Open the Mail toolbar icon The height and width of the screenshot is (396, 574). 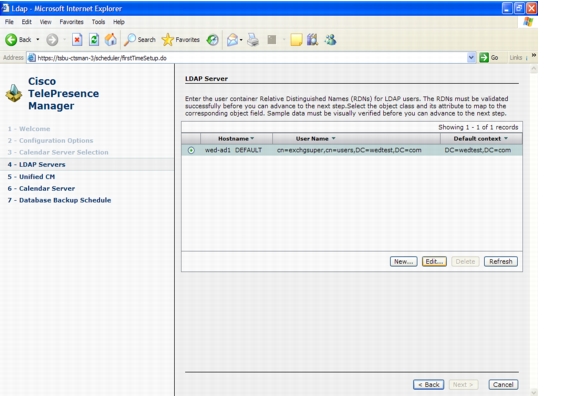click(232, 40)
